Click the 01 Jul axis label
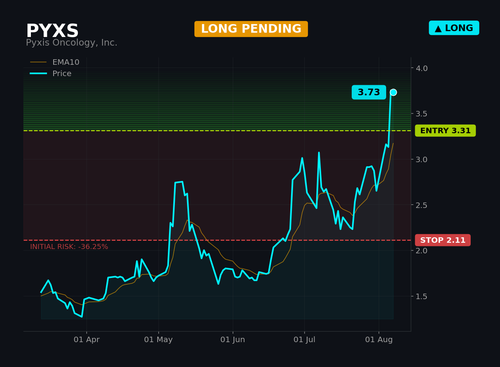This screenshot has width=500, height=367. tap(304, 340)
